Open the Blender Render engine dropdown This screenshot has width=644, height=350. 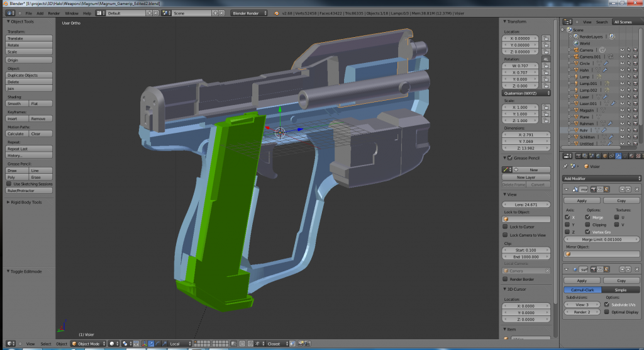tap(249, 13)
